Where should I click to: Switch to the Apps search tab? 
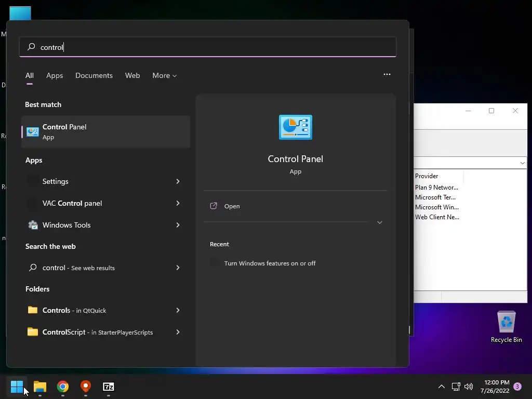click(x=55, y=76)
